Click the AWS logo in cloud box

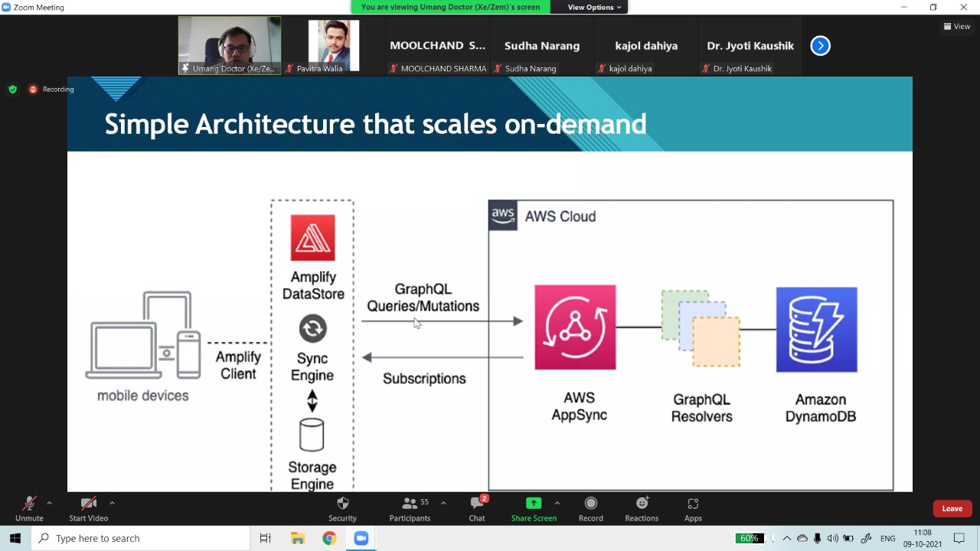point(503,216)
